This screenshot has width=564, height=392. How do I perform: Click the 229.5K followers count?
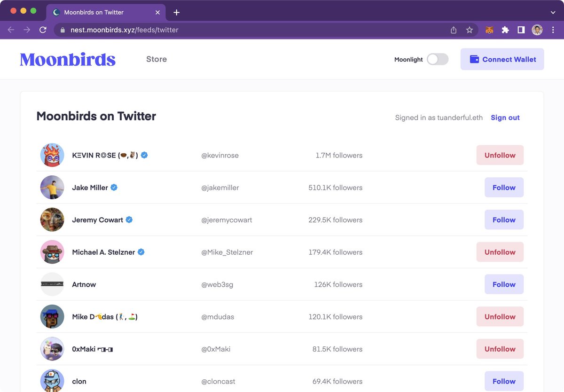point(336,220)
